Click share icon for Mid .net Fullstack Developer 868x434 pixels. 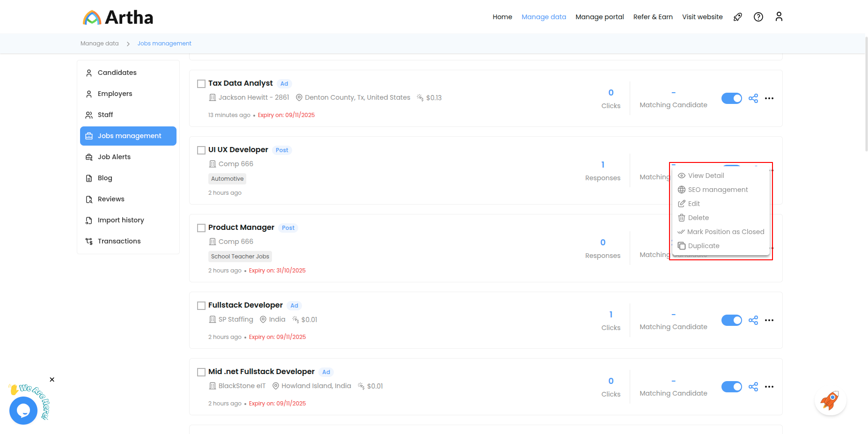coord(753,387)
